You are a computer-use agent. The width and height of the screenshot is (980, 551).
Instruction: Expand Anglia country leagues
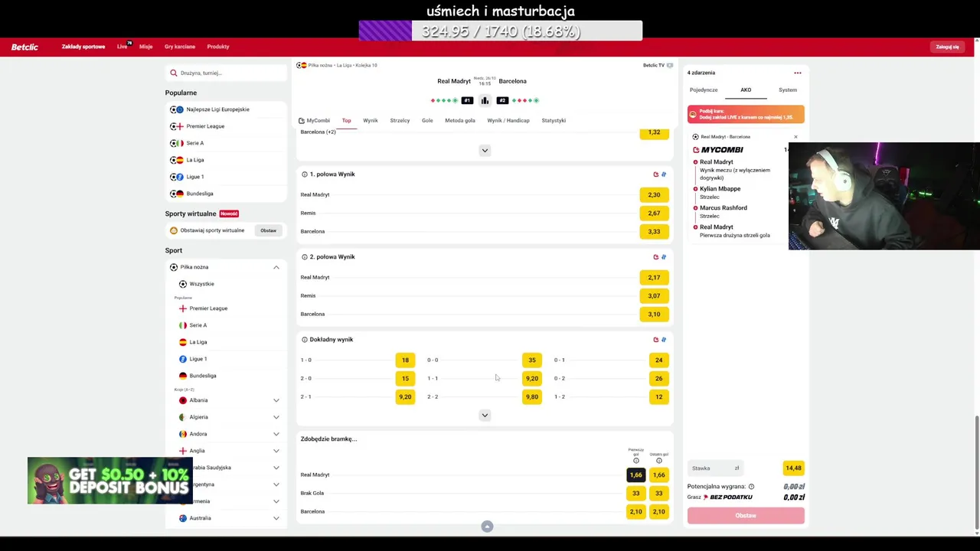pos(276,451)
